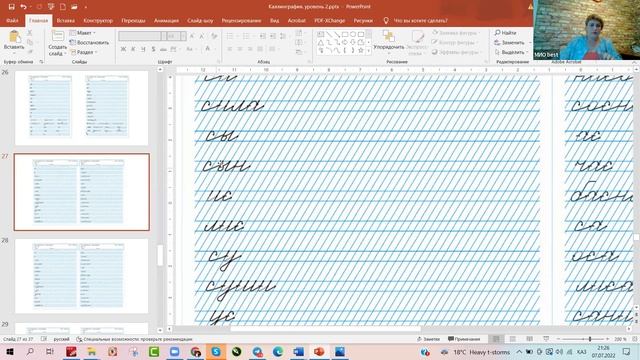The image size is (640, 360).
Task: Expand the shapes gallery more arrow
Action: coord(369,51)
